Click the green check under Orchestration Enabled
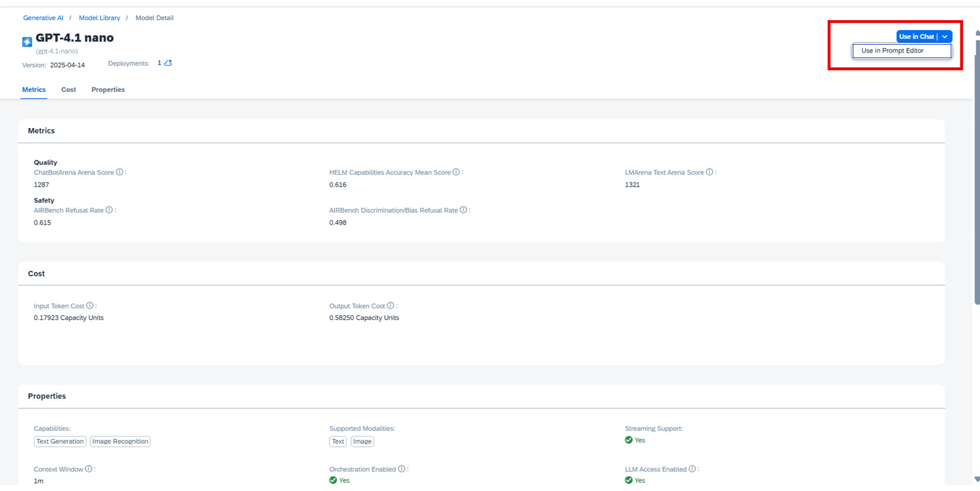 click(333, 480)
